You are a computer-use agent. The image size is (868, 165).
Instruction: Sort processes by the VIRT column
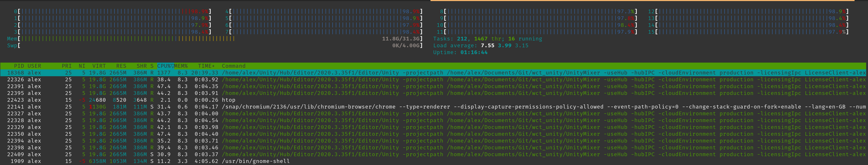[x=99, y=66]
